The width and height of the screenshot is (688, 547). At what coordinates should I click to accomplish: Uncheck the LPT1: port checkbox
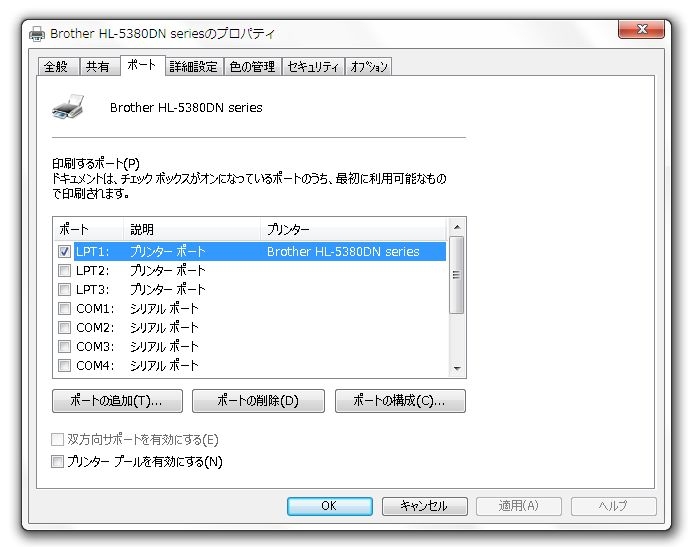click(64, 251)
